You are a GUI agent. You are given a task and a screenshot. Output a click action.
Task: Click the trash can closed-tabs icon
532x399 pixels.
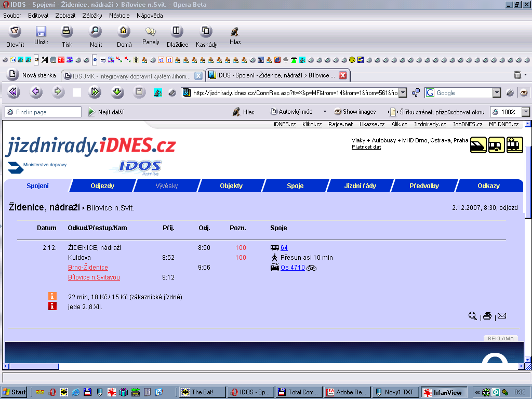(x=517, y=75)
